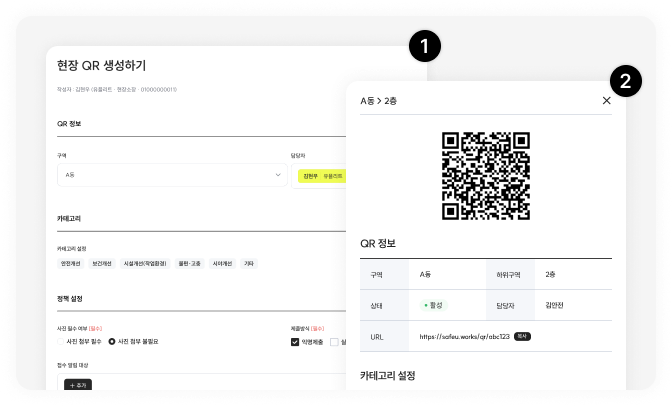672x406 pixels.
Task: Click the 구역 value A동 in QR 정보 table
Action: [425, 274]
